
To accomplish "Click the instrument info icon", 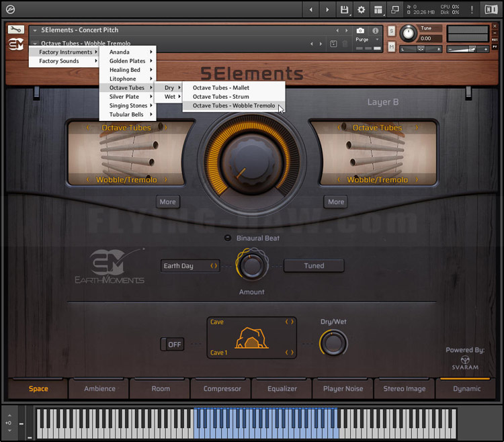I will (x=375, y=31).
